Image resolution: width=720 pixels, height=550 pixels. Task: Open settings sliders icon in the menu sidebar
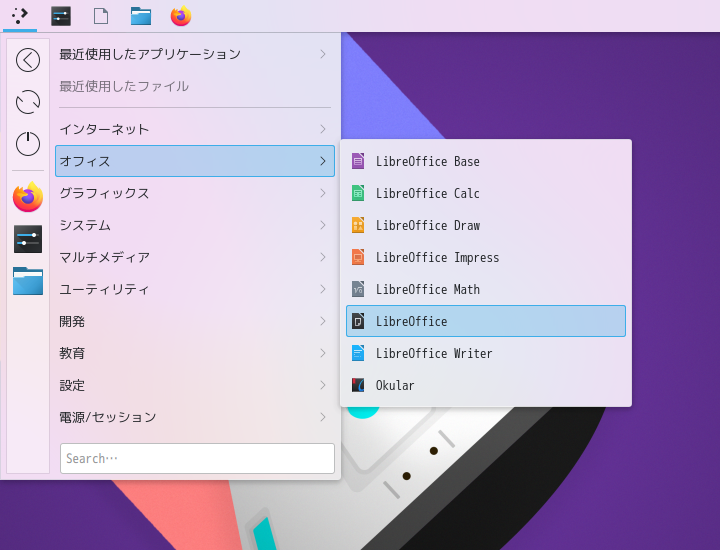coord(28,239)
